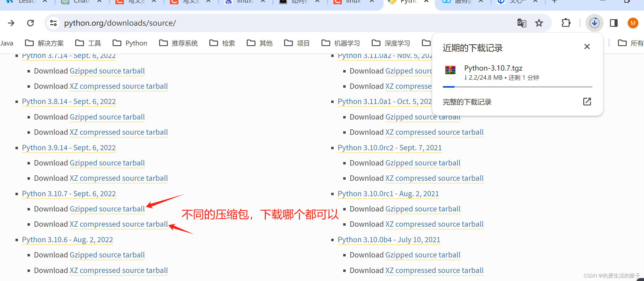Download Gzipped source tarball for Python 3.10.6
The height and width of the screenshot is (281, 644).
107,255
